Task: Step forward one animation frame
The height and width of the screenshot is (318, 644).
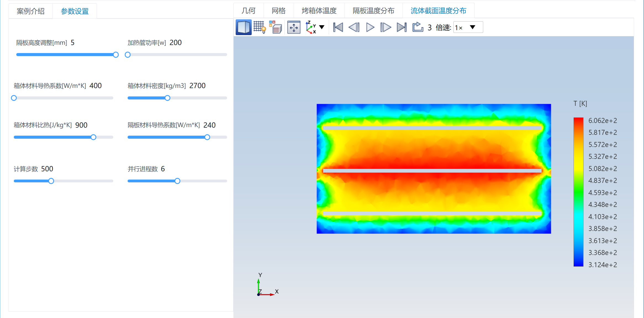Action: (x=386, y=27)
